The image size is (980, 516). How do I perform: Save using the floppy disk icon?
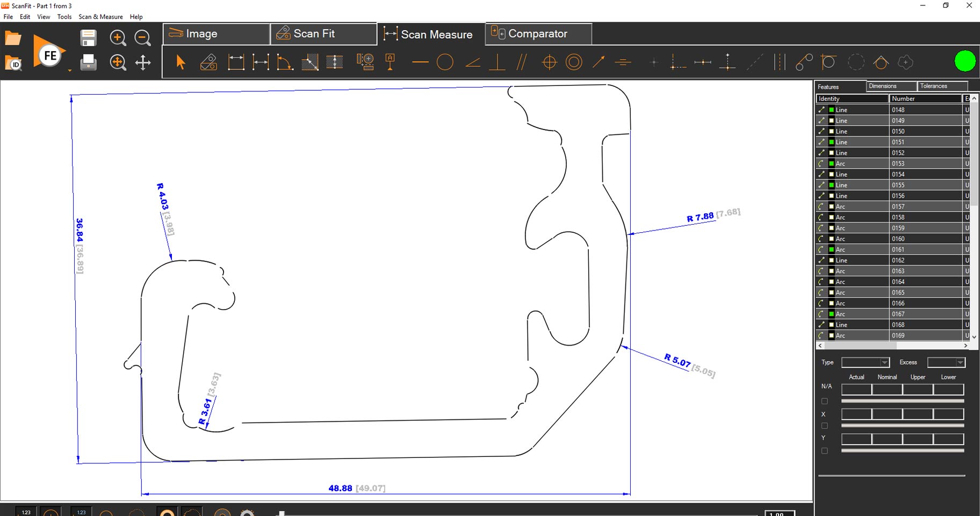point(88,38)
